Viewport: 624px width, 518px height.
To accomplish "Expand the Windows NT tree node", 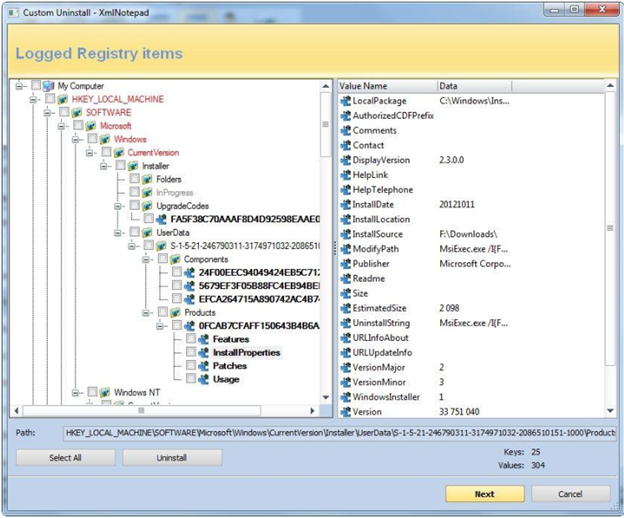I will point(75,392).
